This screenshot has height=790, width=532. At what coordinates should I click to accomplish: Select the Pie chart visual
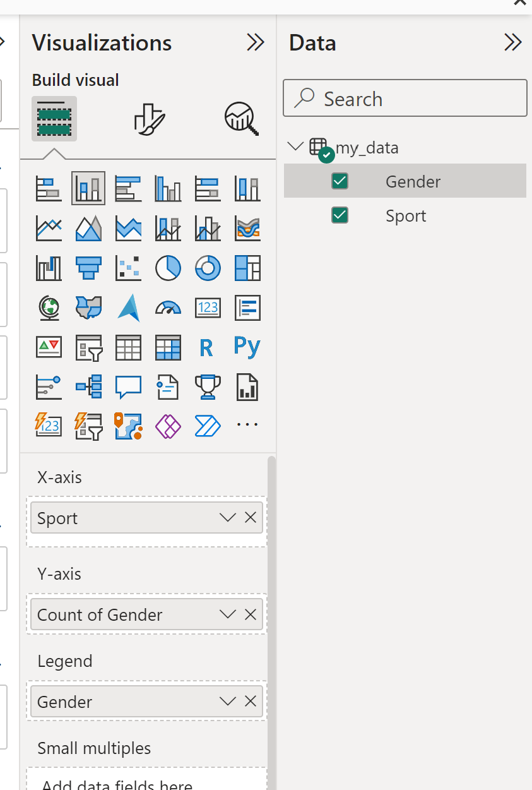168,268
